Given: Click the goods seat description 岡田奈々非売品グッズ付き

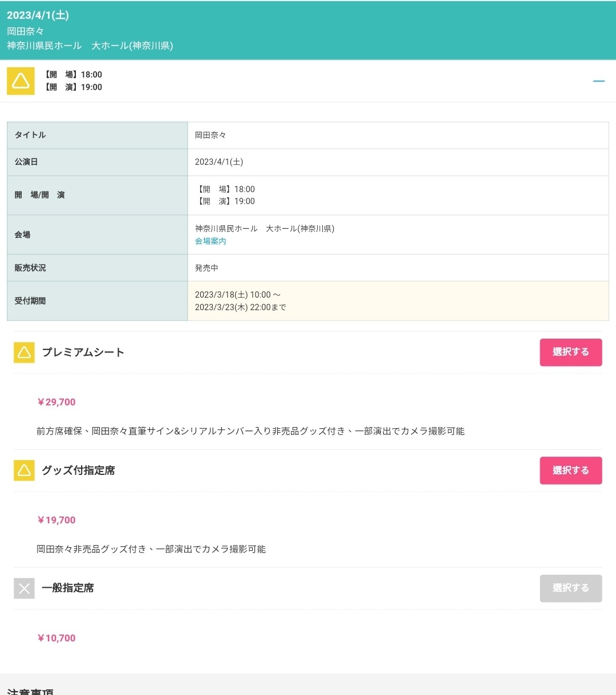Looking at the screenshot, I should pyautogui.click(x=151, y=549).
